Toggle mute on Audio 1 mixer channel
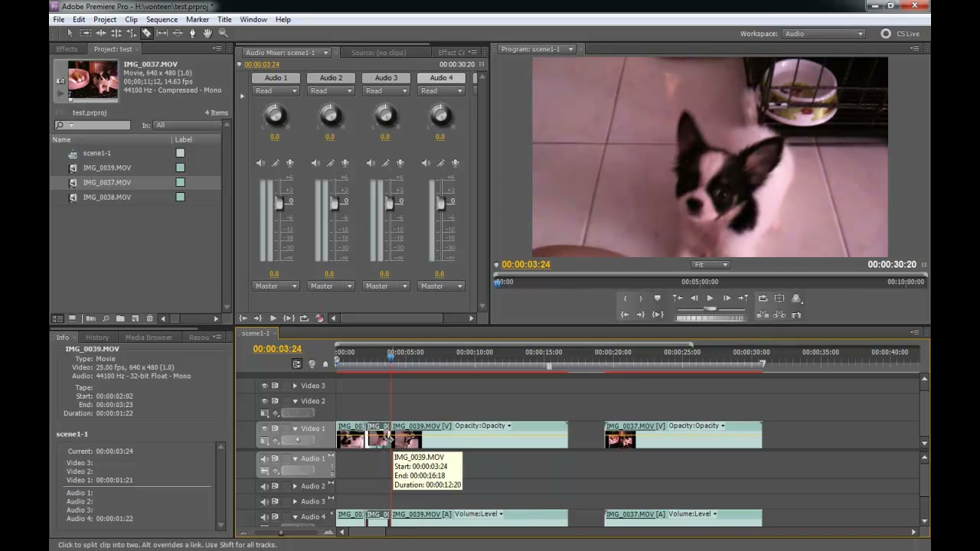 click(x=260, y=163)
